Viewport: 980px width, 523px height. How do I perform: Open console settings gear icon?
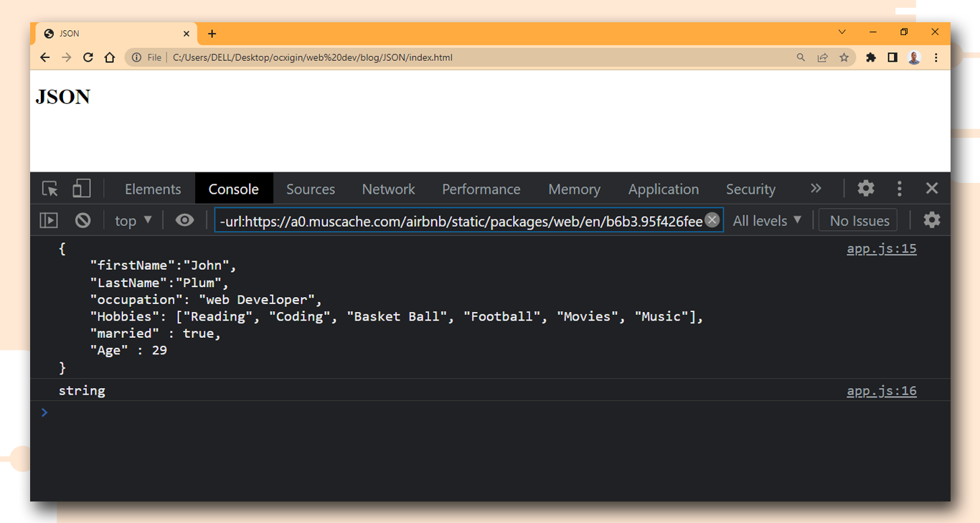point(931,220)
